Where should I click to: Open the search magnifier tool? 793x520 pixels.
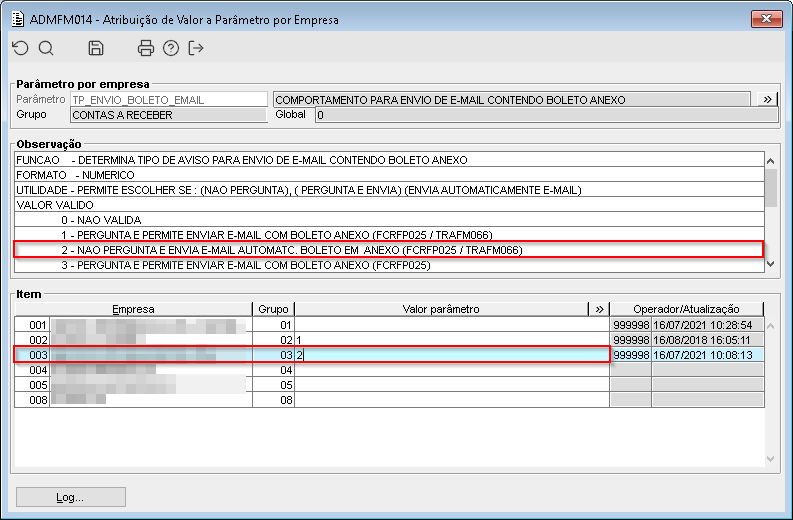tap(46, 48)
